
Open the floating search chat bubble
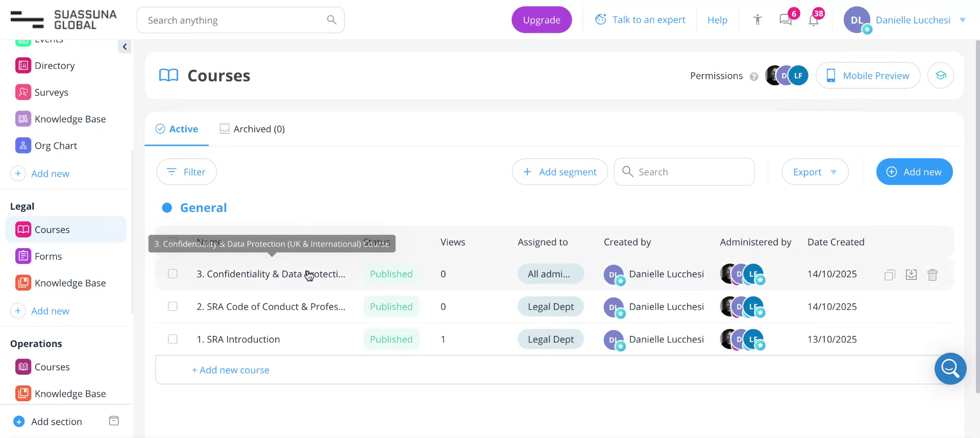coord(950,368)
